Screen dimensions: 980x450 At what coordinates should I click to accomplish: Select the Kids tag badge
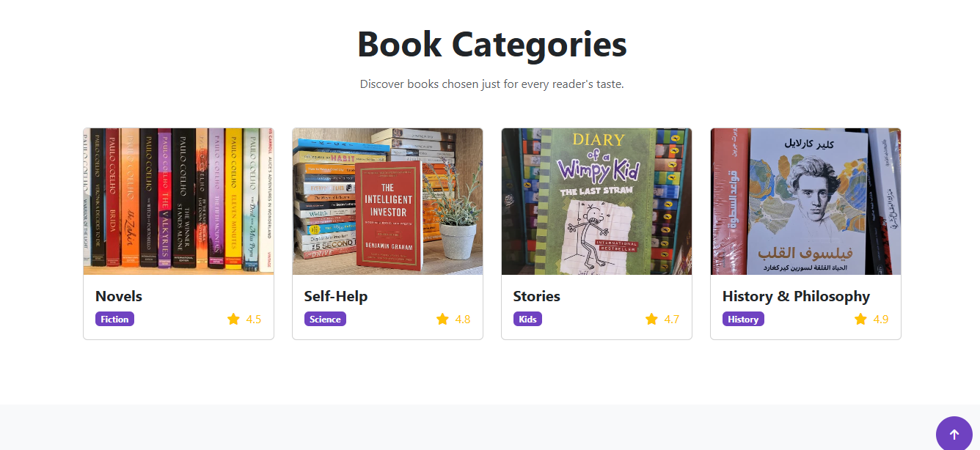click(x=527, y=319)
